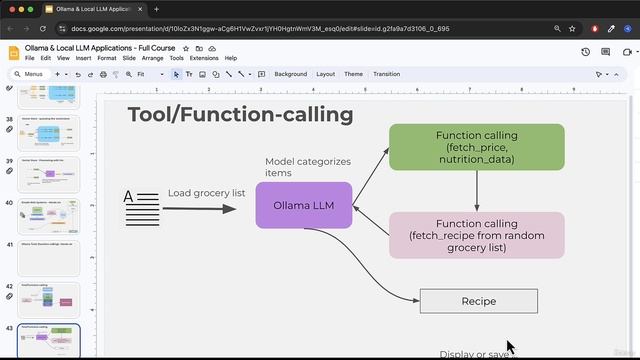The height and width of the screenshot is (360, 640).
Task: Click the Redo arrow
Action: [x=90, y=74]
